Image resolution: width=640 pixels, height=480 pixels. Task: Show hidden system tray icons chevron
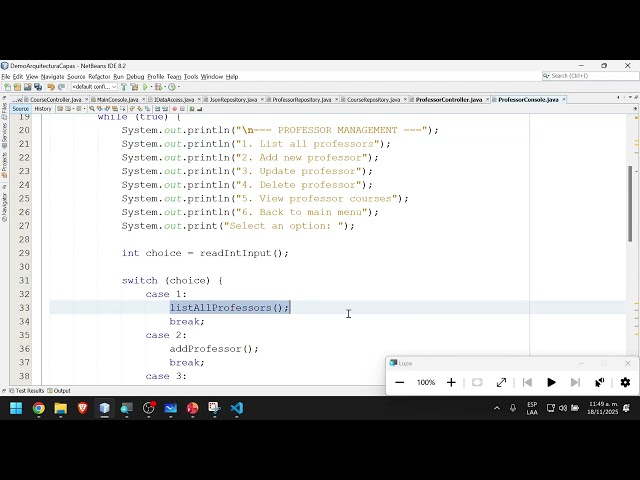[x=497, y=408]
